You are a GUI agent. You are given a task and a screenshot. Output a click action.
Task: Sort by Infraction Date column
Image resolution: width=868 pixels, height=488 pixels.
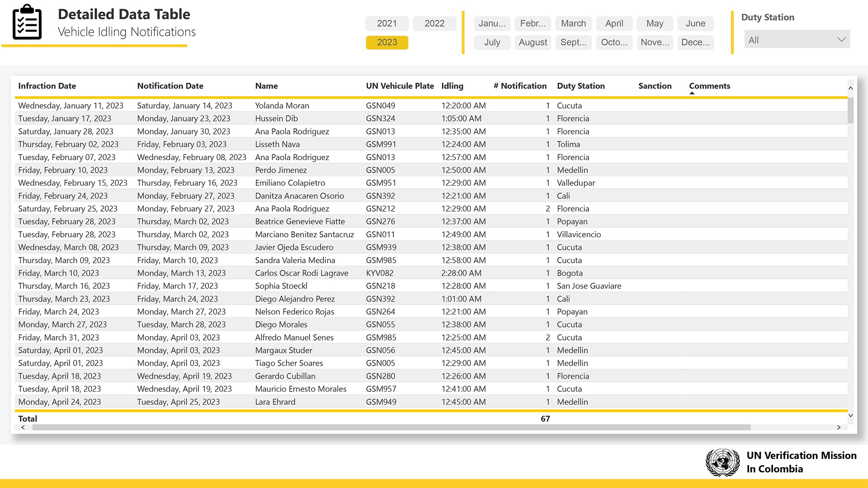pyautogui.click(x=47, y=86)
